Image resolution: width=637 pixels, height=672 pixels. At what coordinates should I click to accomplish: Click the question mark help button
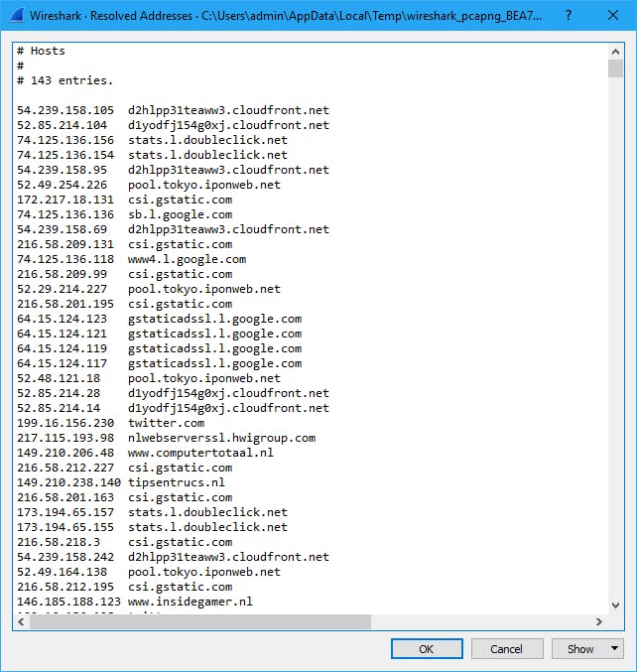[x=569, y=16]
